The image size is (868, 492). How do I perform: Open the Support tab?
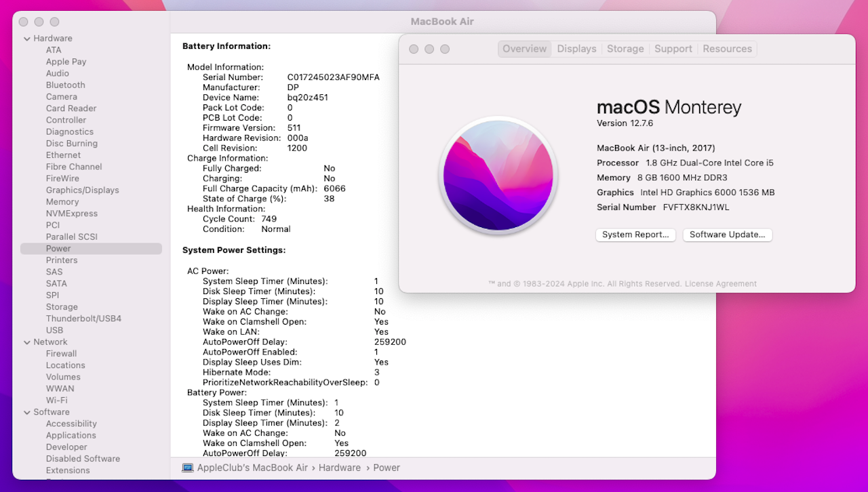673,49
